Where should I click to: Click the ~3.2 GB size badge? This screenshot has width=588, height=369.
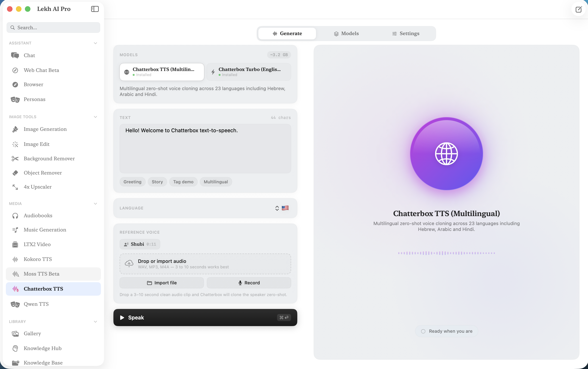[x=279, y=55]
